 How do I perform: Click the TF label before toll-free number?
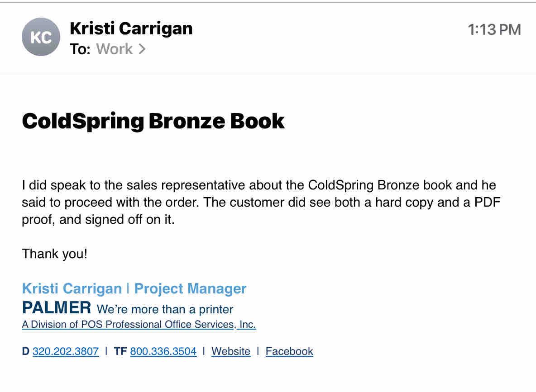120,351
